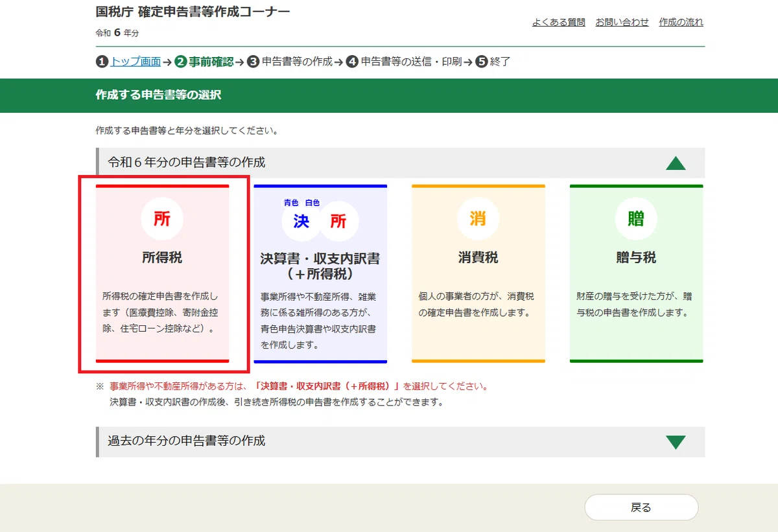The width and height of the screenshot is (778, 532).
Task: Open よくある質問 link
Action: [559, 22]
